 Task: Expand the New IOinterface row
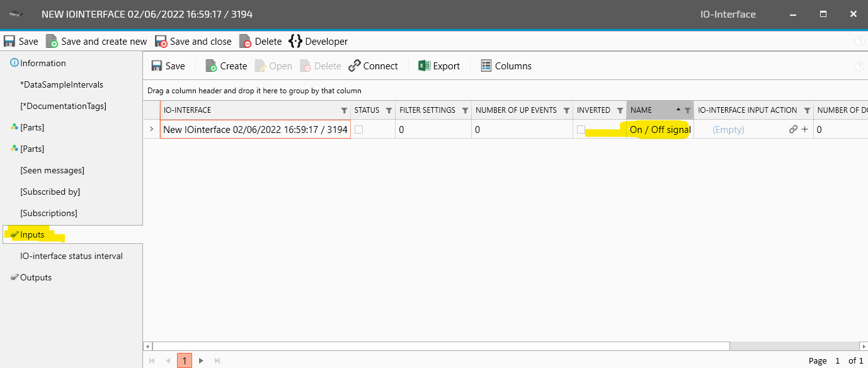click(x=151, y=130)
